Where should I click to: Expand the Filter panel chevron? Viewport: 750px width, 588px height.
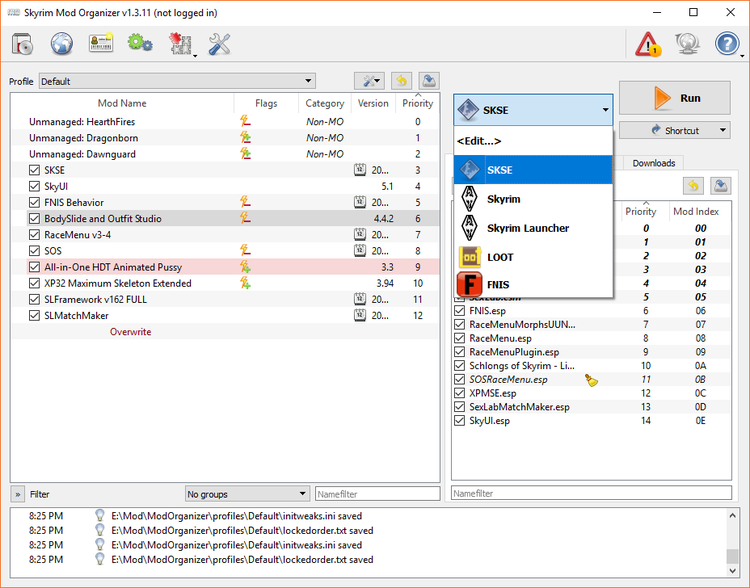click(18, 494)
